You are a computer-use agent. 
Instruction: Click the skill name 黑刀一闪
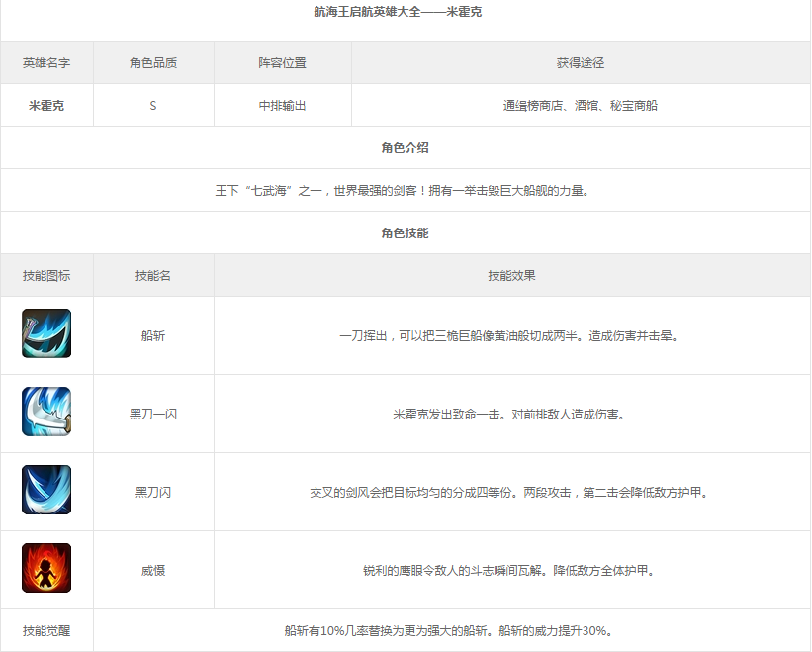tap(153, 415)
